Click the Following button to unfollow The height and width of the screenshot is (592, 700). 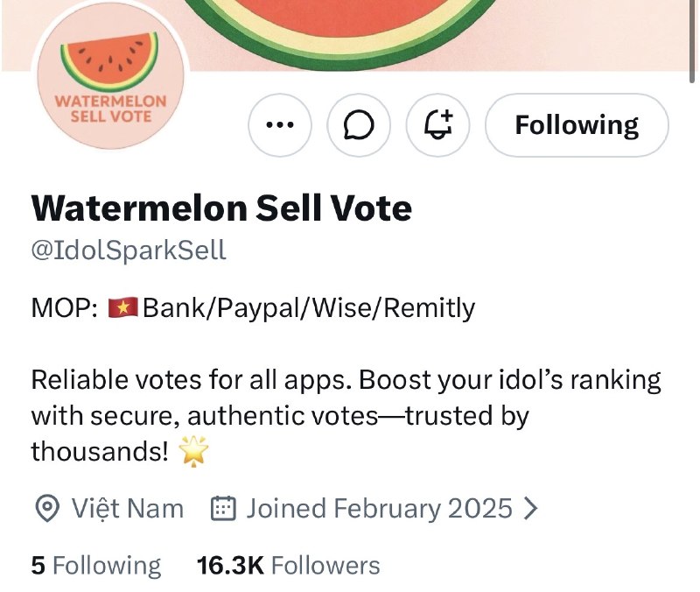[x=577, y=125]
